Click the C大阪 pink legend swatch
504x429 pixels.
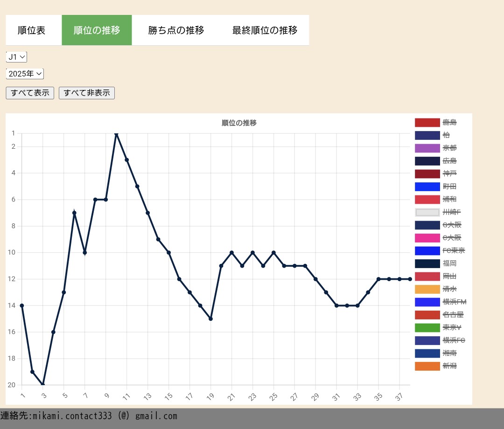[x=427, y=238]
